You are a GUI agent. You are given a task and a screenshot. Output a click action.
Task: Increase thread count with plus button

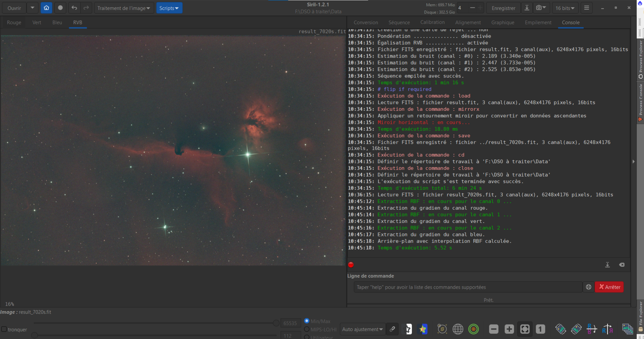[x=480, y=8]
